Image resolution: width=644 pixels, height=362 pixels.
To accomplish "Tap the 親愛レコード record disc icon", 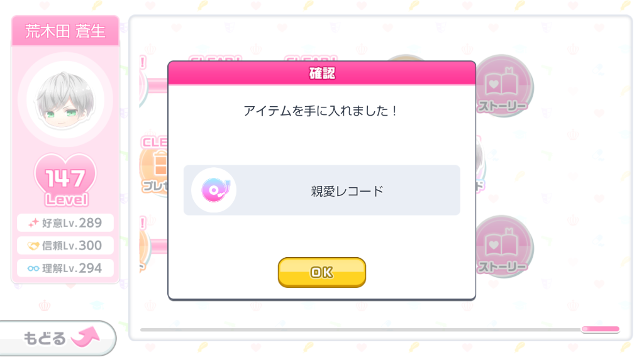I will (214, 190).
